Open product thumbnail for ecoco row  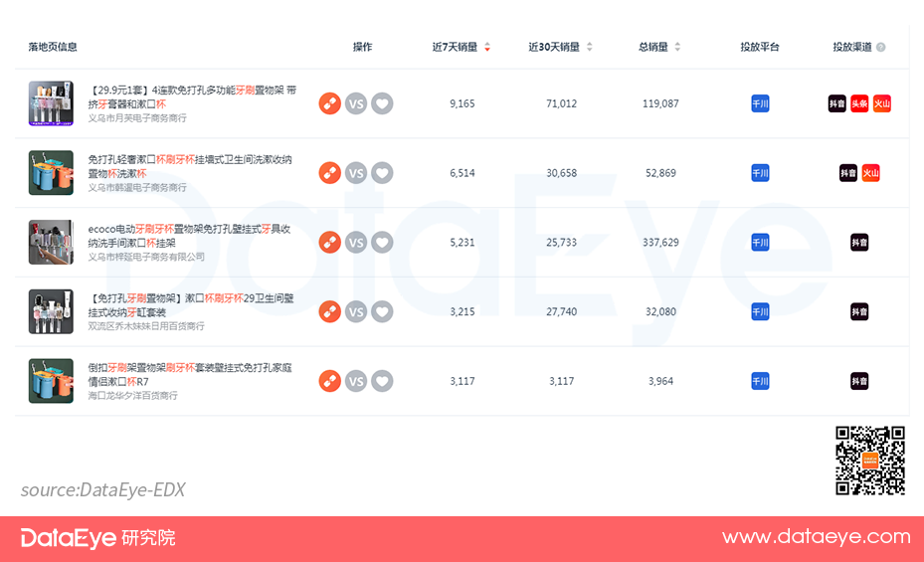tap(52, 242)
